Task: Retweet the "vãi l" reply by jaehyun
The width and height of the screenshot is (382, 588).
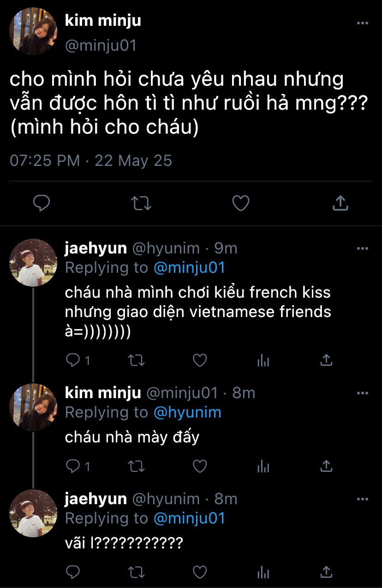Action: pyautogui.click(x=136, y=572)
